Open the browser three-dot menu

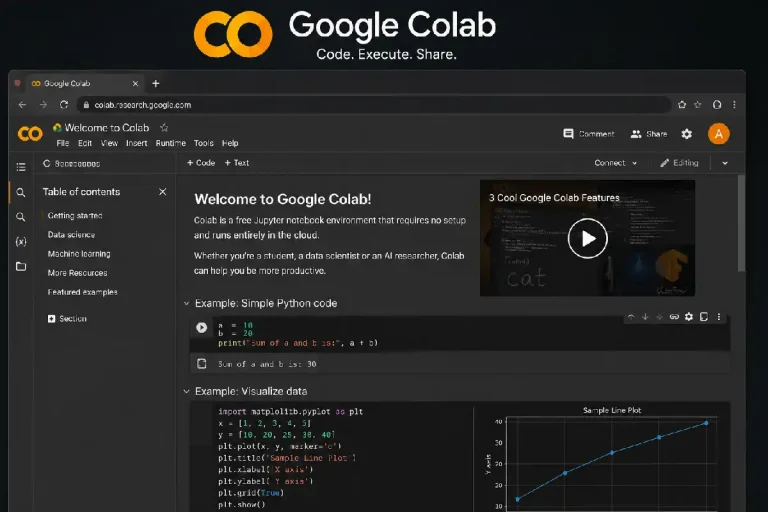tap(734, 104)
